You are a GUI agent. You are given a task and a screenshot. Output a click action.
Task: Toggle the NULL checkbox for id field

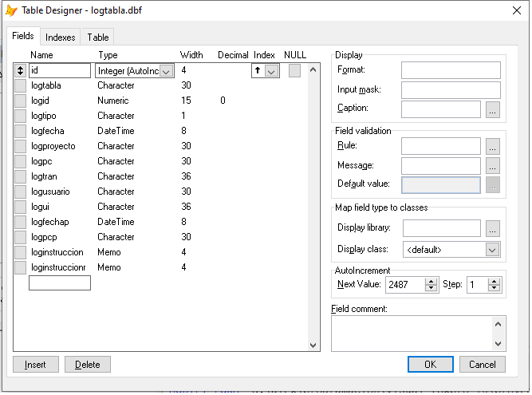[294, 71]
